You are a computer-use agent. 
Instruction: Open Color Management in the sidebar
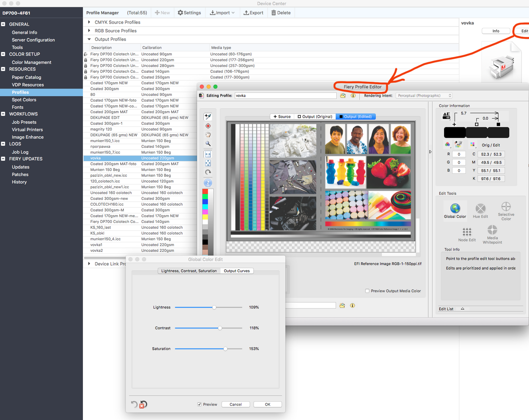(x=32, y=62)
